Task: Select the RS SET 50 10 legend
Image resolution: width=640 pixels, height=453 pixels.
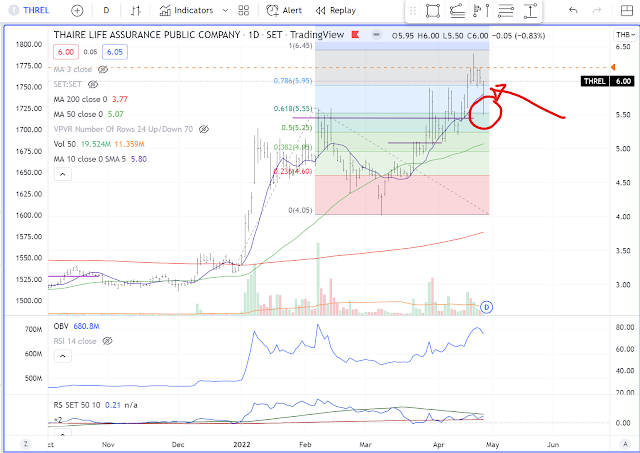Action: pos(96,405)
